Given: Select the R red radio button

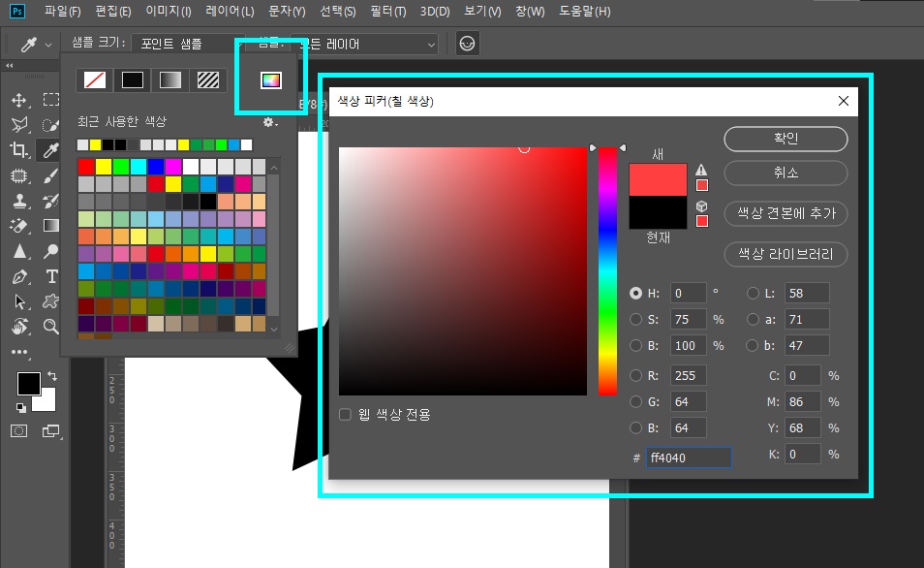Looking at the screenshot, I should point(635,375).
